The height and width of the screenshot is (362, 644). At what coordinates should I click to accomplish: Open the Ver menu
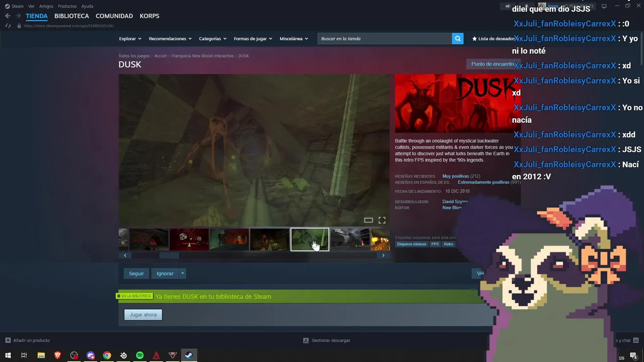(x=31, y=6)
